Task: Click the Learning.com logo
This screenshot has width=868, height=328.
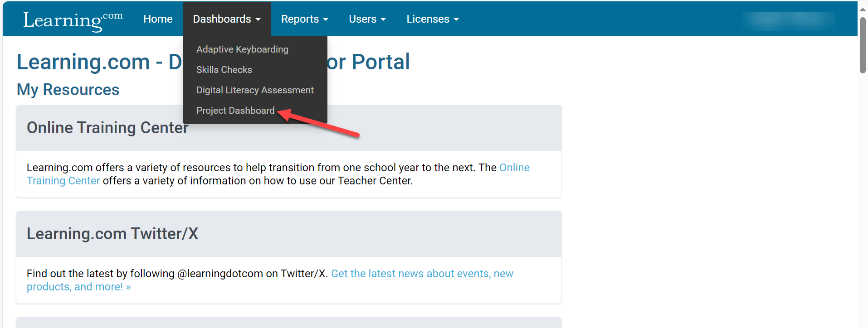Action: coord(73,20)
